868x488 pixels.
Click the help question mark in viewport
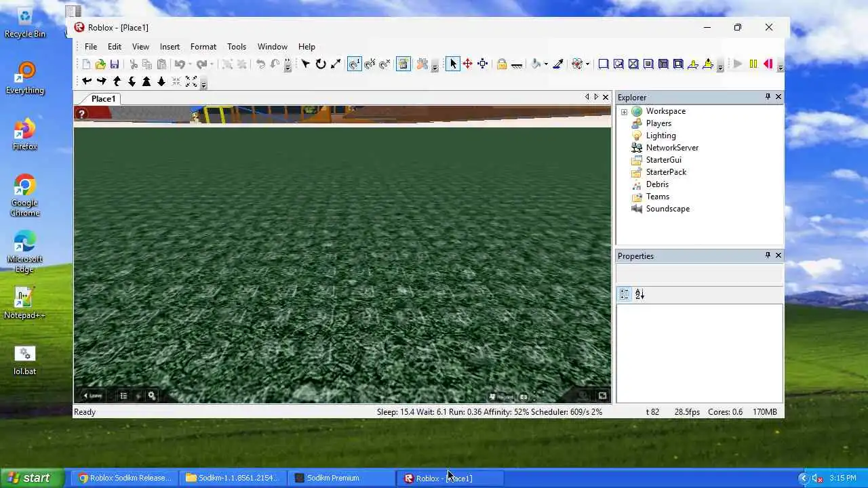click(x=81, y=114)
